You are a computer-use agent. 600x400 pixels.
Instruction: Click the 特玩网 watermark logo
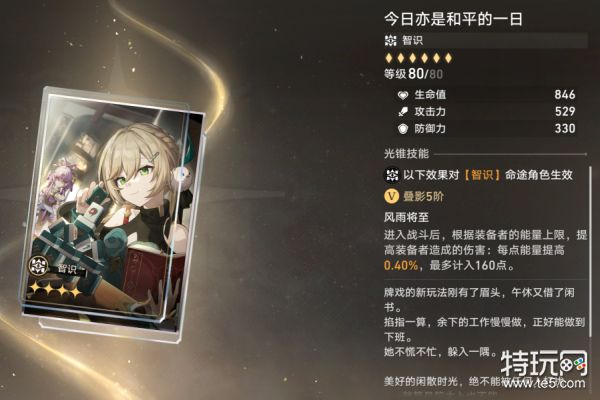coord(543,368)
